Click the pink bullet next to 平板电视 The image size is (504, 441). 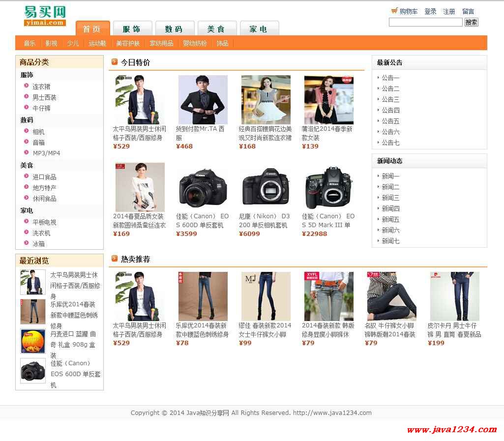(27, 222)
